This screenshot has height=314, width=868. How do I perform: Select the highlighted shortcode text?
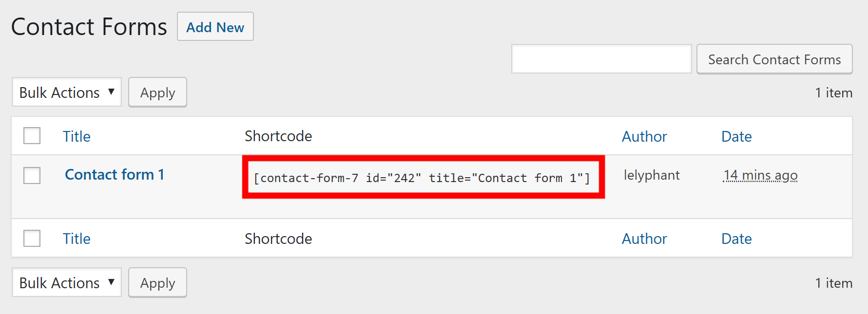422,178
